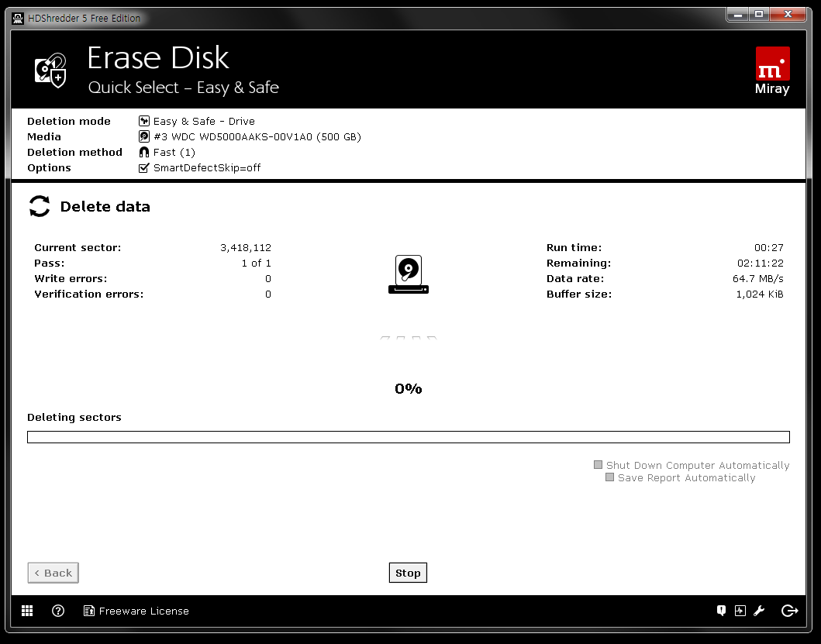Click the Deleting sectors progress bar

click(409, 436)
